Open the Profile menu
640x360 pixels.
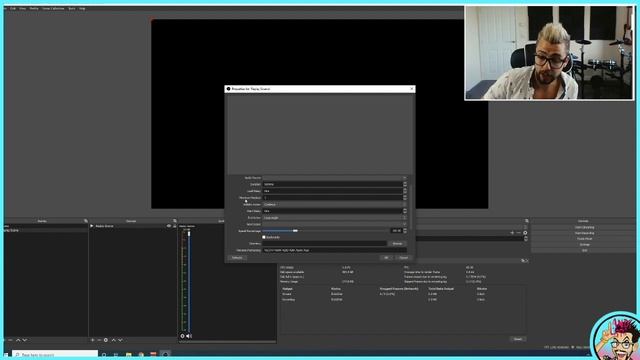tap(34, 8)
